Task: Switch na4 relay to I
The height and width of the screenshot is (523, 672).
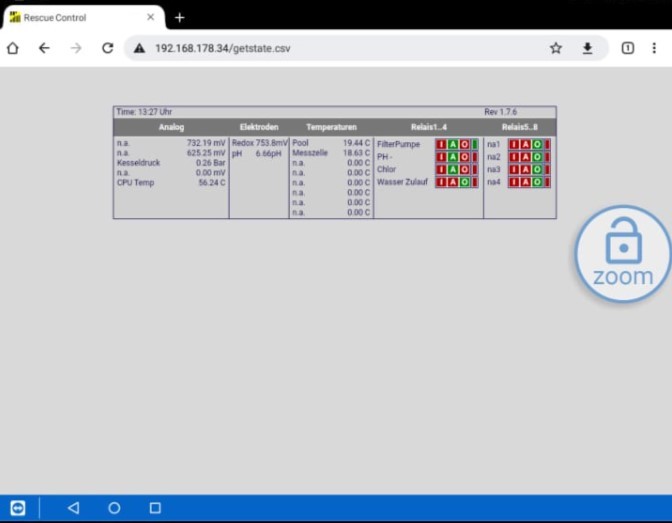Action: point(514,182)
